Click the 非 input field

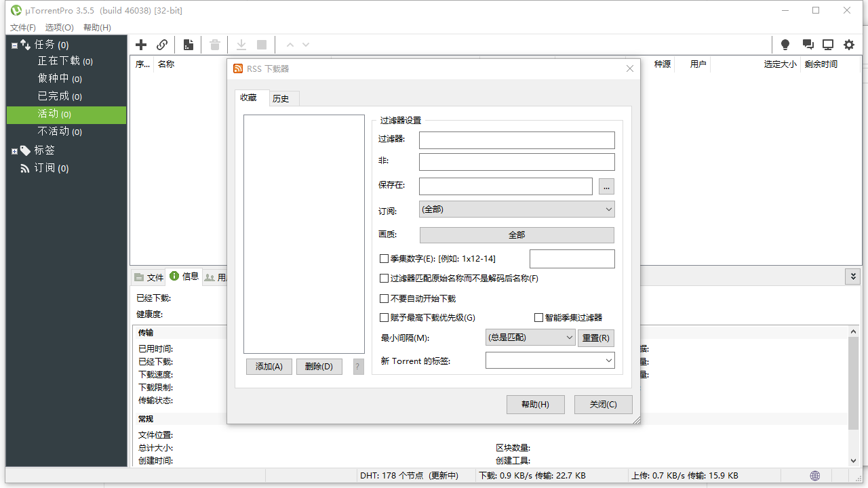[517, 162]
